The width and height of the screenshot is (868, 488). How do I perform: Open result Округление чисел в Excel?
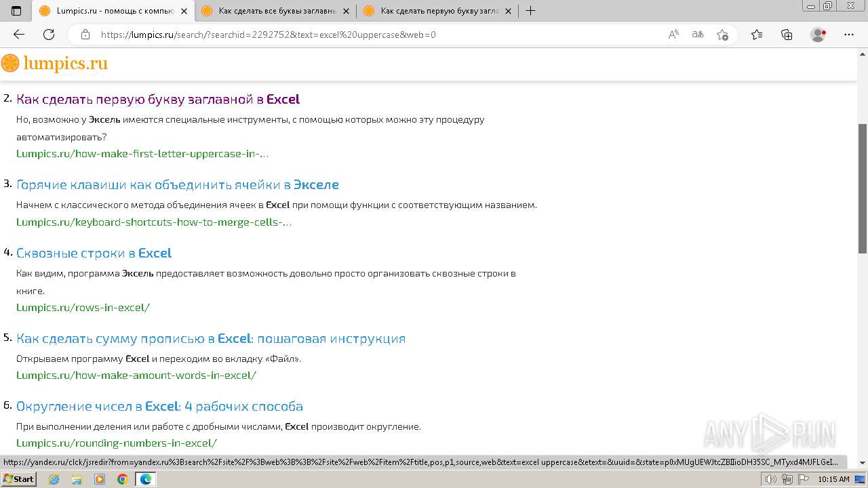pyautogui.click(x=159, y=406)
